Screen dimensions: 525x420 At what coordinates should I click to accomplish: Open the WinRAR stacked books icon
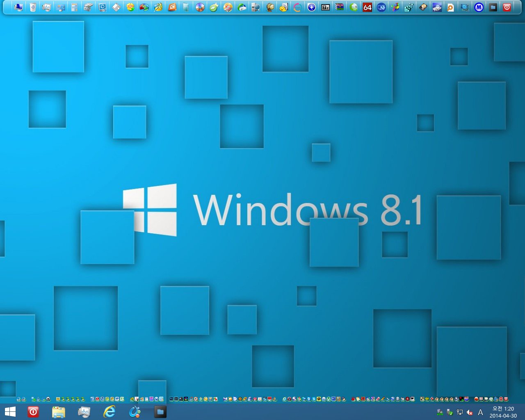click(x=339, y=7)
